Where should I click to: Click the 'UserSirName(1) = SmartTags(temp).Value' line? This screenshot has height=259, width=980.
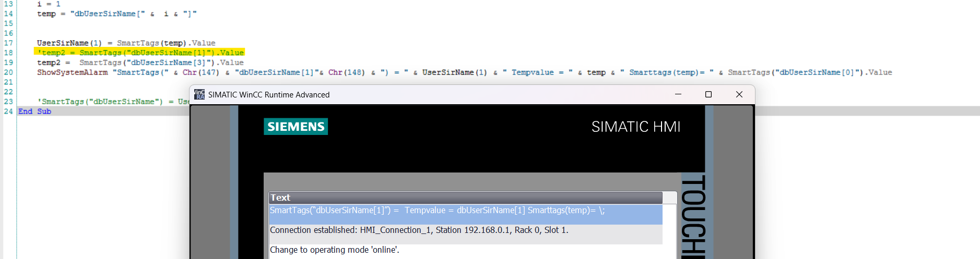tap(126, 43)
